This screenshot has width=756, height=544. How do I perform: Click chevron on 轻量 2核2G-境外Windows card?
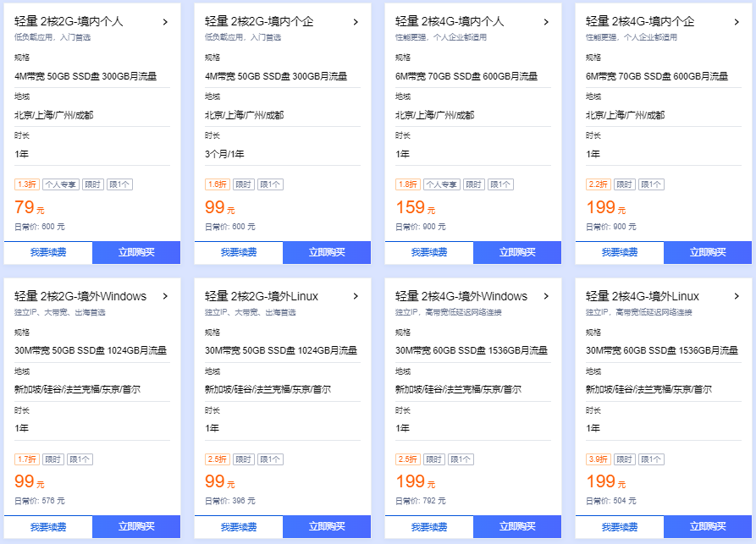(x=165, y=296)
